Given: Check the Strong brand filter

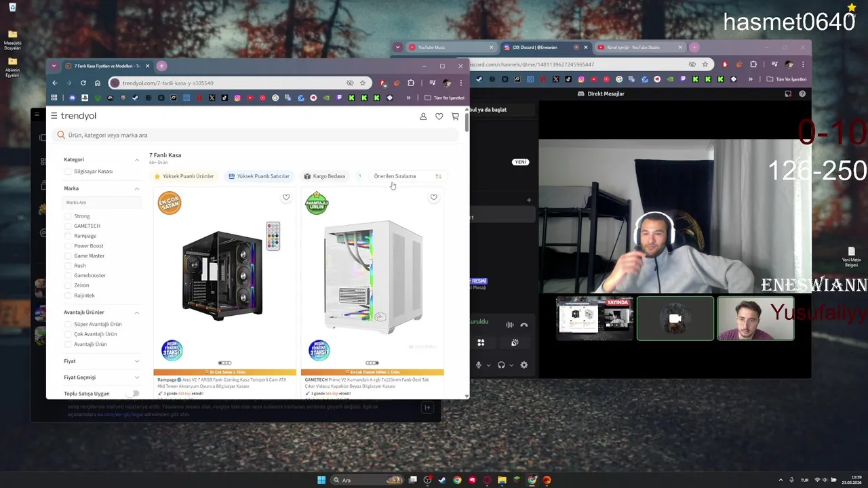Looking at the screenshot, I should point(68,216).
